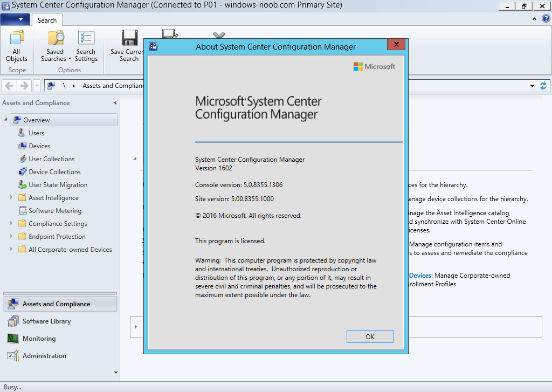Viewport: 552px width, 392px height.
Task: Click the Compliance Settings folder icon
Action: 22,223
